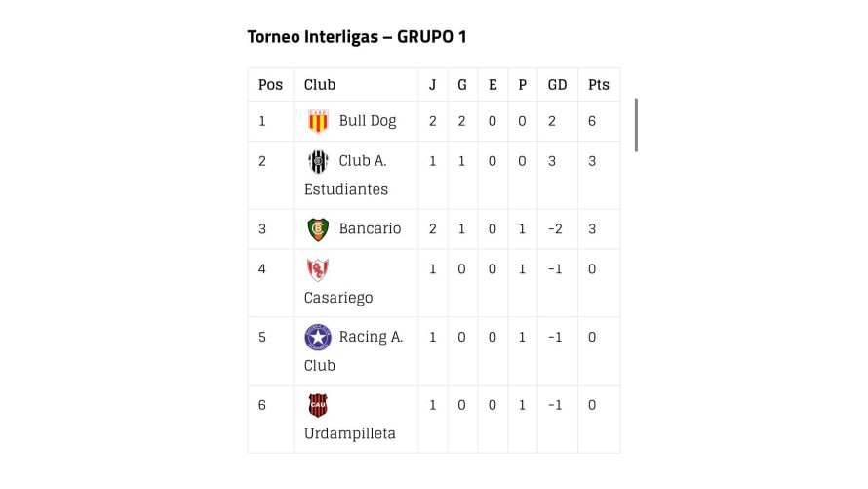The width and height of the screenshot is (868, 489).
Task: Click the Urdampilleta red-black crest icon
Action: 318,406
